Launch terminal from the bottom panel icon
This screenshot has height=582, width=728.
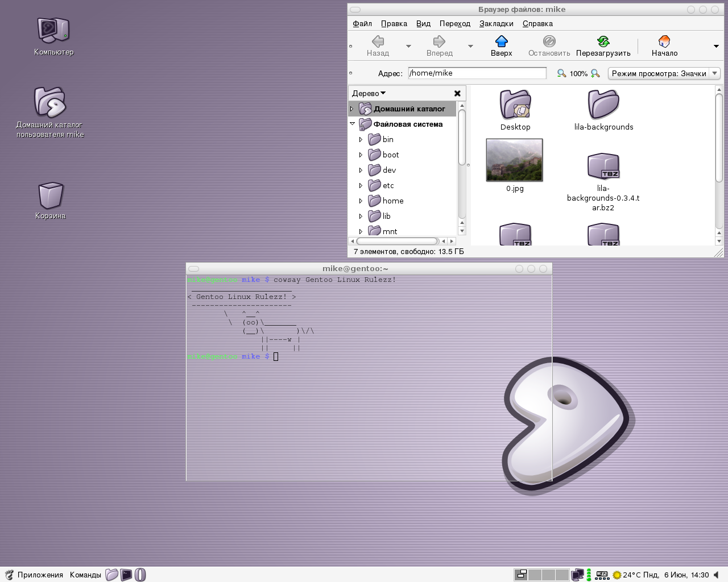point(126,575)
